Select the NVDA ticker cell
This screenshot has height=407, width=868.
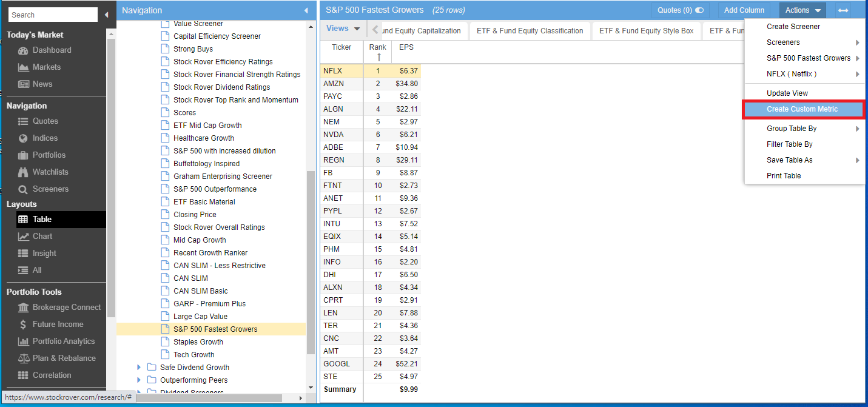341,135
